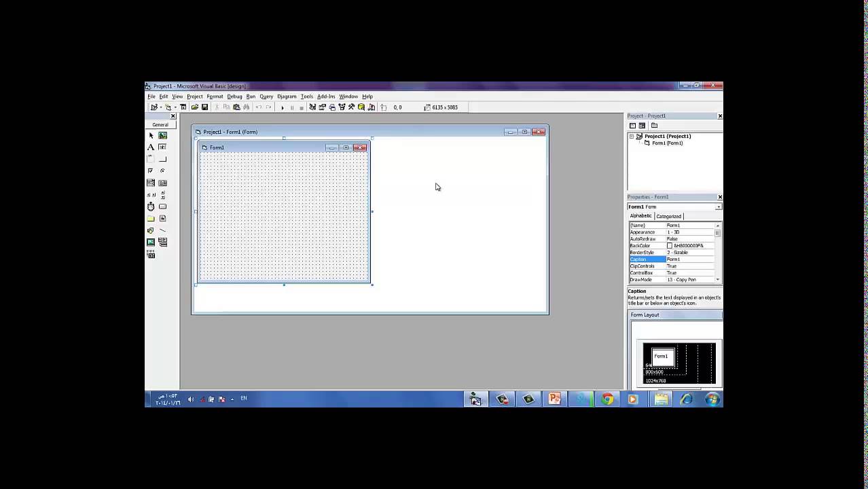The image size is (868, 489).
Task: Select the vertical scroll bar control
Action: click(x=162, y=195)
